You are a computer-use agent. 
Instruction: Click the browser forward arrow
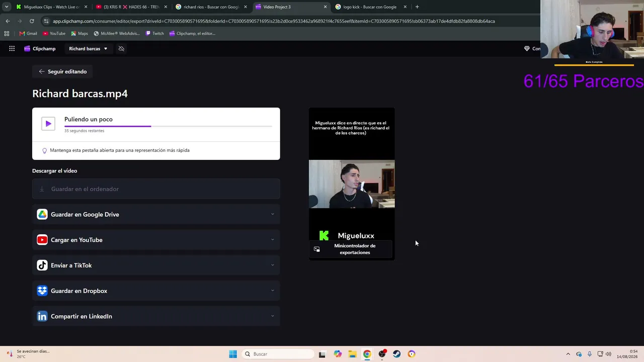[20, 21]
